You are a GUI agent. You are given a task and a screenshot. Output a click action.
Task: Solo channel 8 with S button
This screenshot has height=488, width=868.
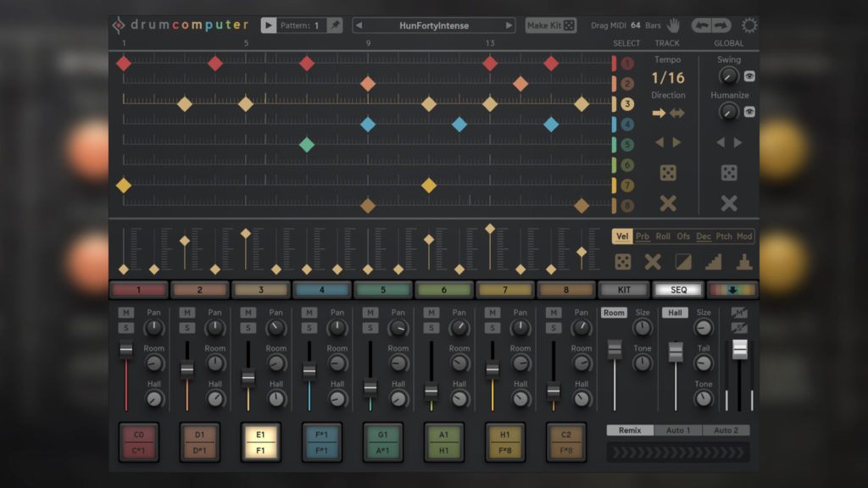click(553, 328)
